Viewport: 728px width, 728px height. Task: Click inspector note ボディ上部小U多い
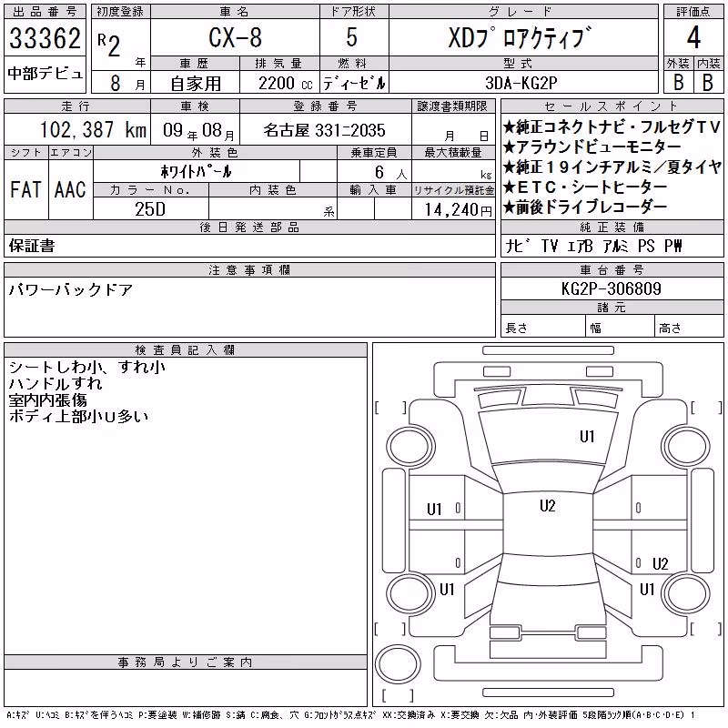click(x=78, y=416)
